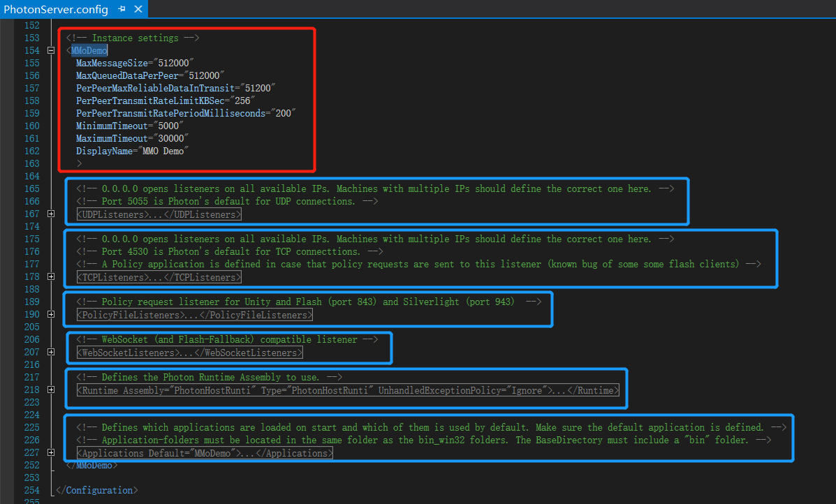Image resolution: width=836 pixels, height=504 pixels.
Task: Expand the folded Applications element
Action: pyautogui.click(x=50, y=452)
